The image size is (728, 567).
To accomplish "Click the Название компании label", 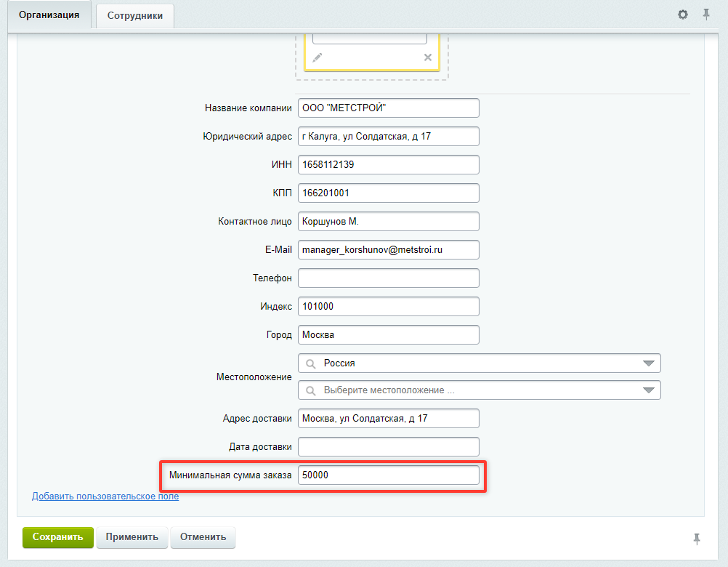I will pos(248,108).
